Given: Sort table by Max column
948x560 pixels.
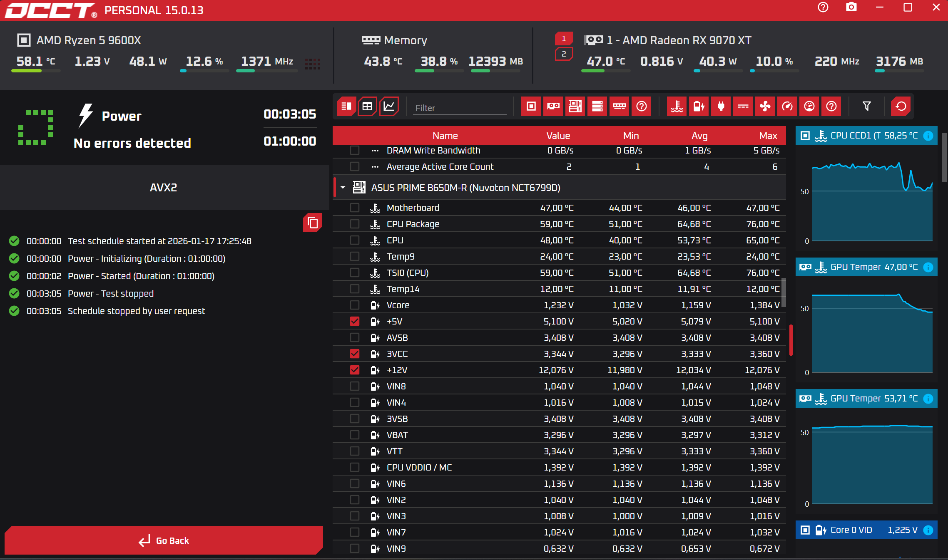Looking at the screenshot, I should (768, 136).
